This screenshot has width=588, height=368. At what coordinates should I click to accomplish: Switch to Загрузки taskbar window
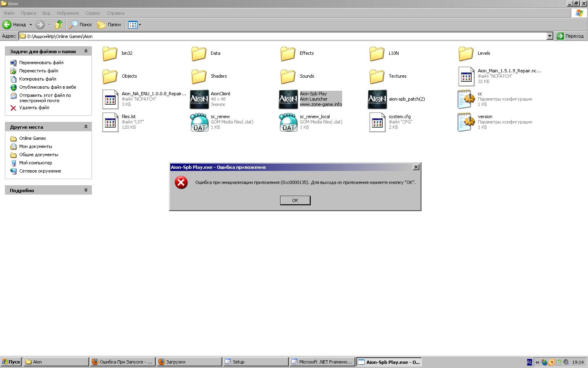click(189, 362)
